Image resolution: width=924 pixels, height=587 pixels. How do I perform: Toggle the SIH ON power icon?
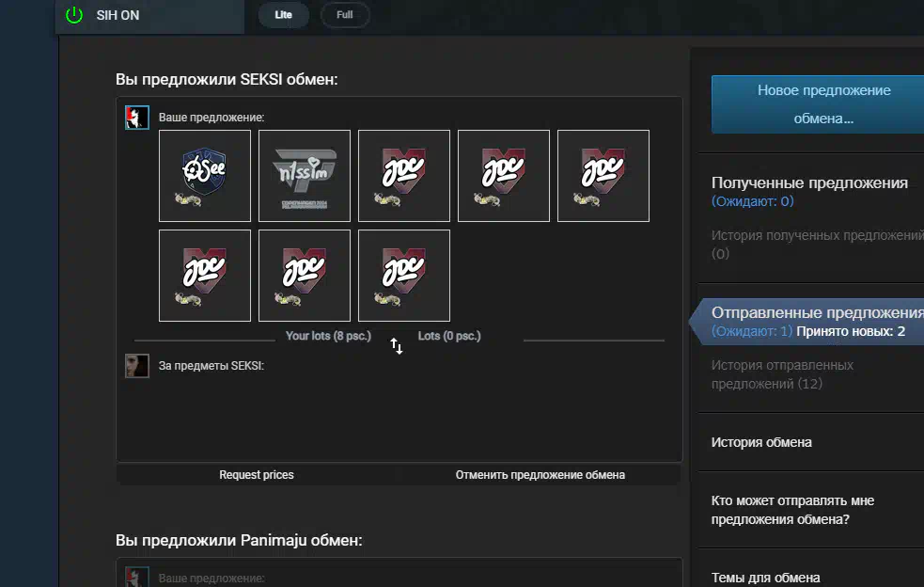pyautogui.click(x=74, y=15)
